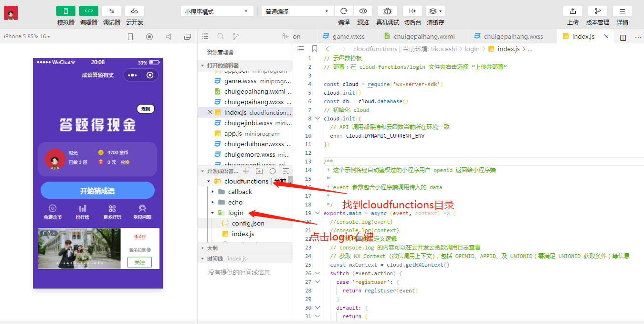Click the user avatar at top left

(11, 13)
